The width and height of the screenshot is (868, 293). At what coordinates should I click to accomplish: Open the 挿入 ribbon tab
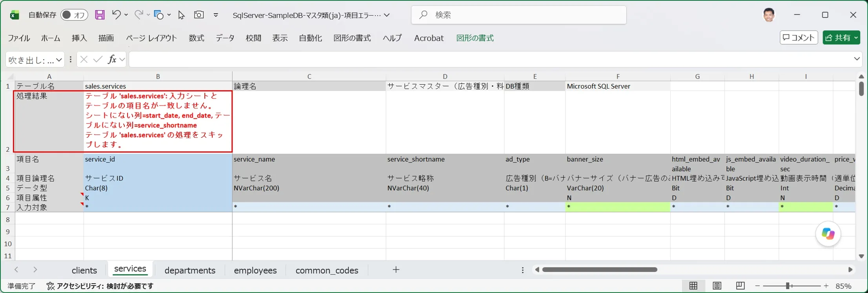tap(79, 38)
